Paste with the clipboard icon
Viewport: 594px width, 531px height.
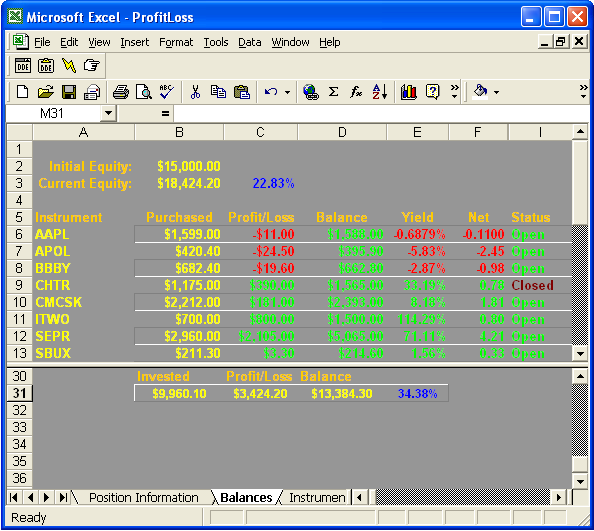pyautogui.click(x=242, y=92)
